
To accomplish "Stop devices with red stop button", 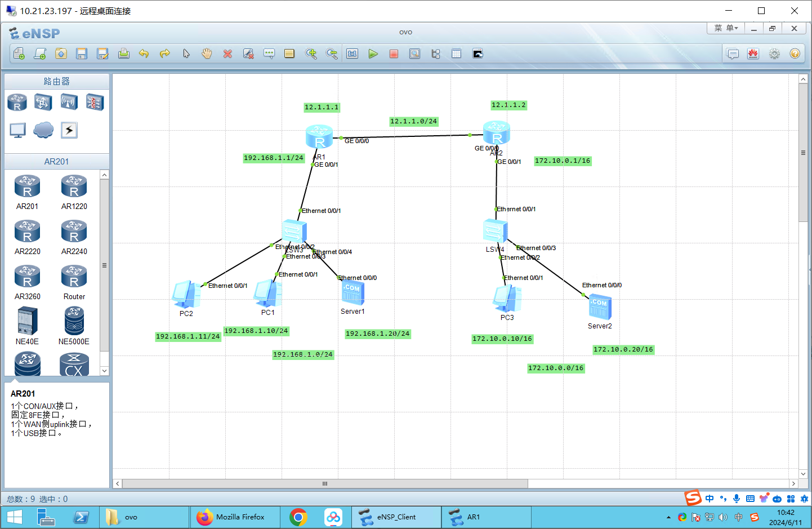I will coord(394,54).
